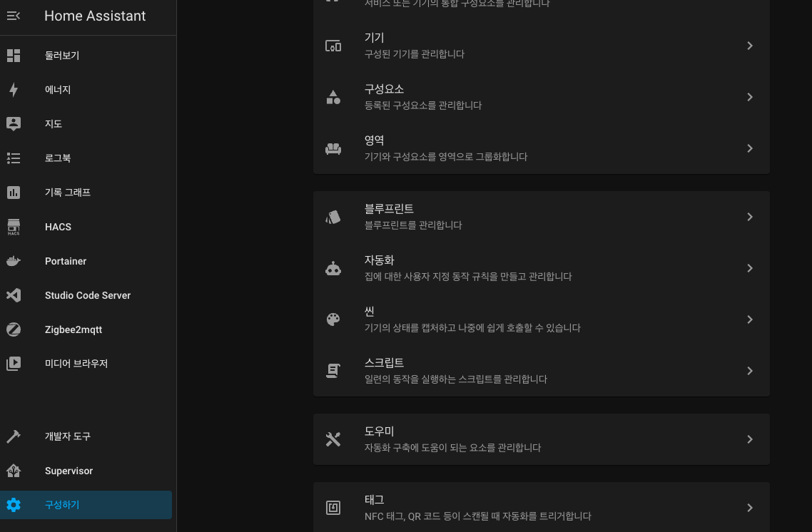
Task: Click the 미디어 브라우저 play icon
Action: (14, 363)
